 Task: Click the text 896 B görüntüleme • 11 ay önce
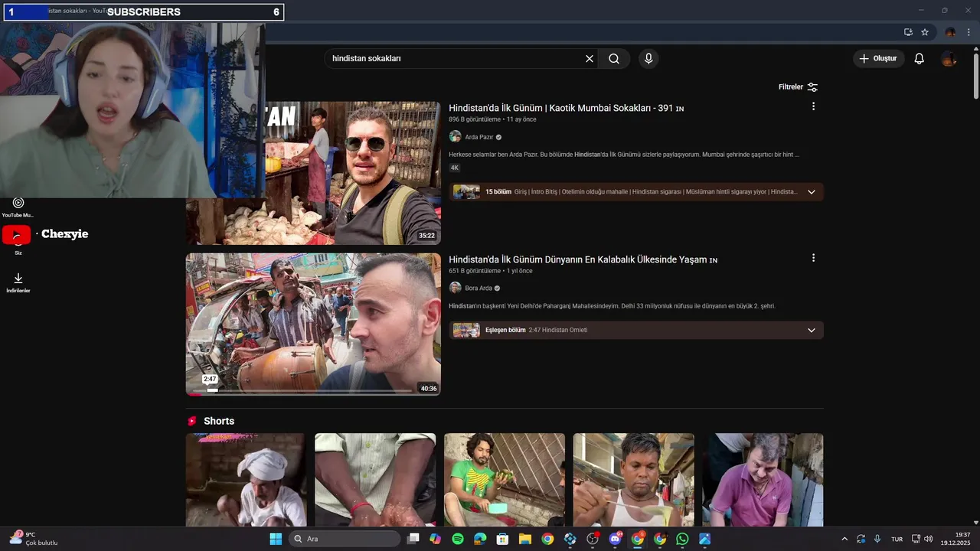[492, 119]
